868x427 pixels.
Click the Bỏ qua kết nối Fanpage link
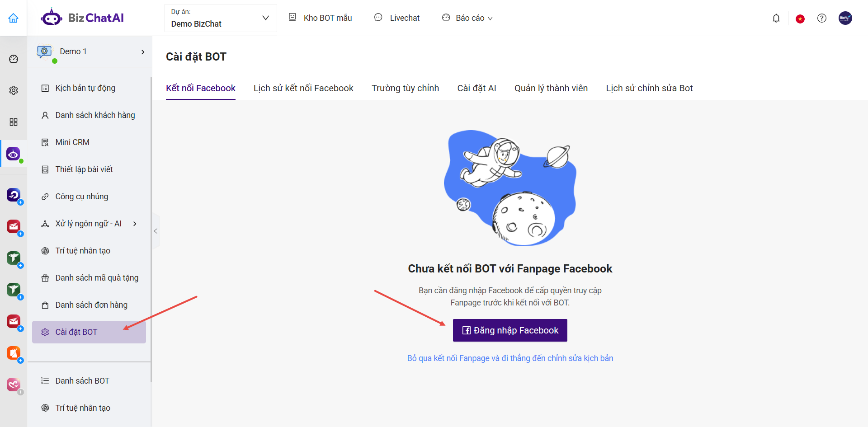coord(510,358)
